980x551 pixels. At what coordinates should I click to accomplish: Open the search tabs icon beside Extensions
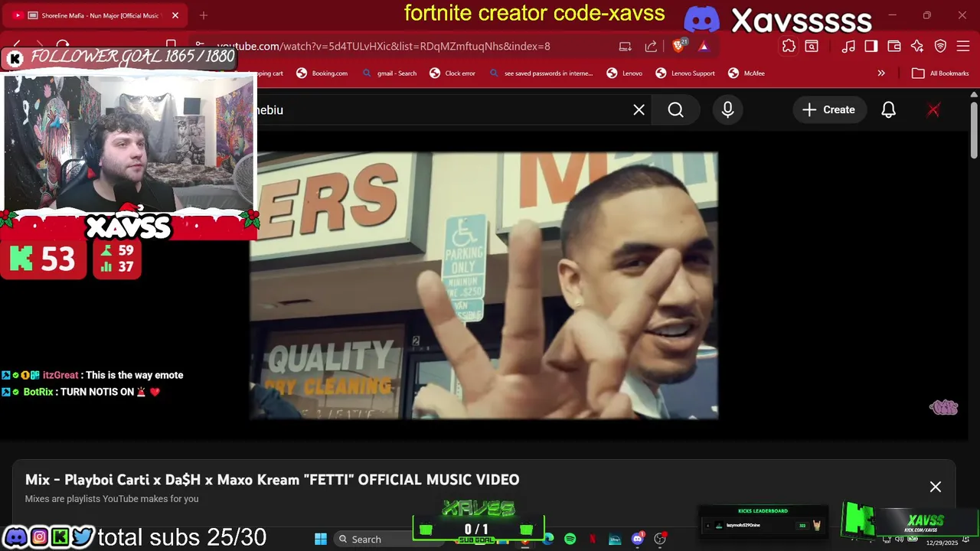[x=812, y=46]
